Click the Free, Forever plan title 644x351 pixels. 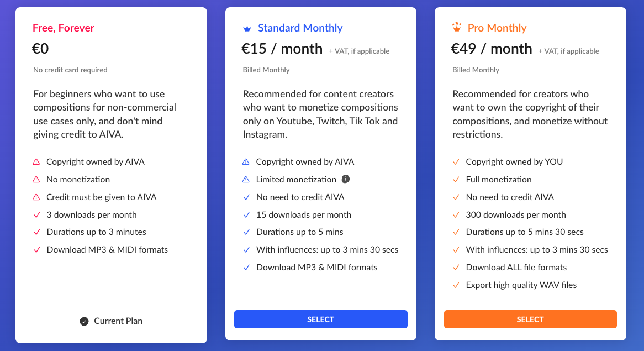pyautogui.click(x=64, y=28)
